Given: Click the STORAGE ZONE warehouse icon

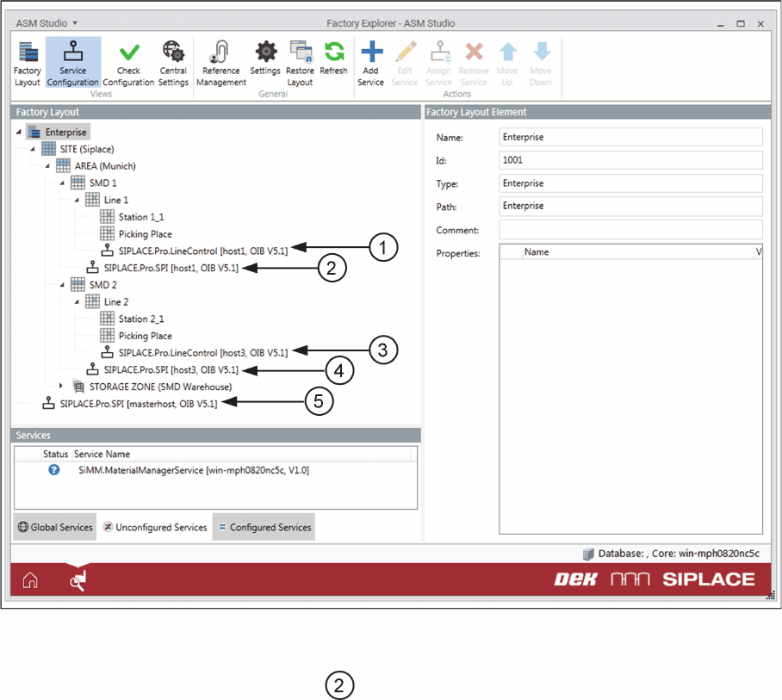Looking at the screenshot, I should 78,387.
